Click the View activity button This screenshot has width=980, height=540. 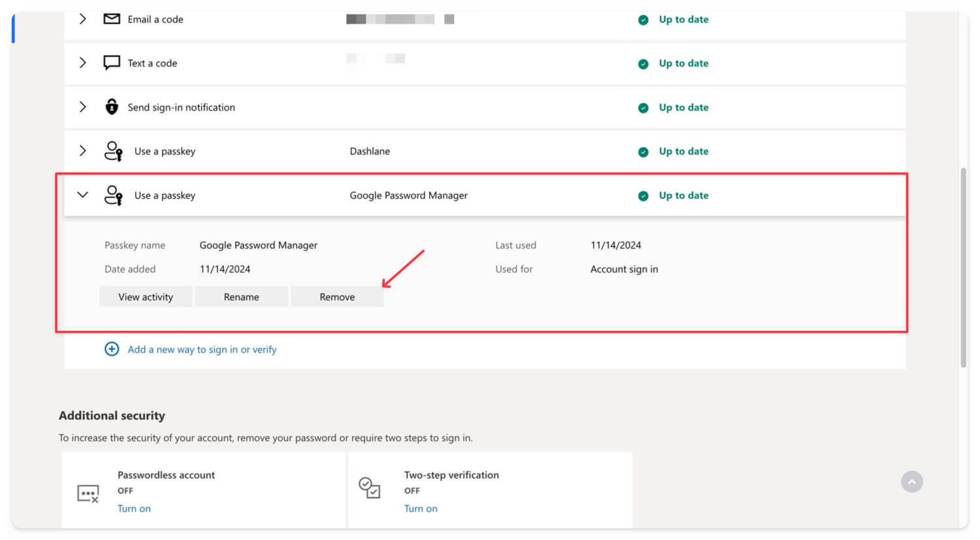coord(146,297)
